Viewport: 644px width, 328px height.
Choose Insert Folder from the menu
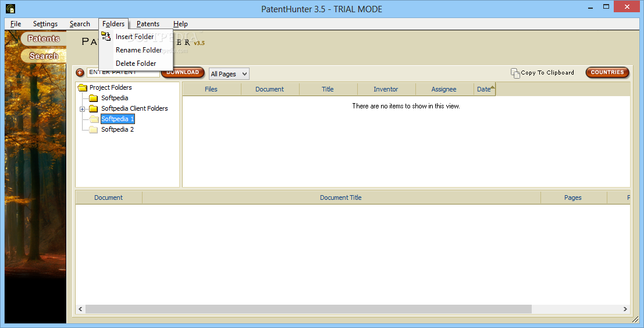pyautogui.click(x=136, y=37)
